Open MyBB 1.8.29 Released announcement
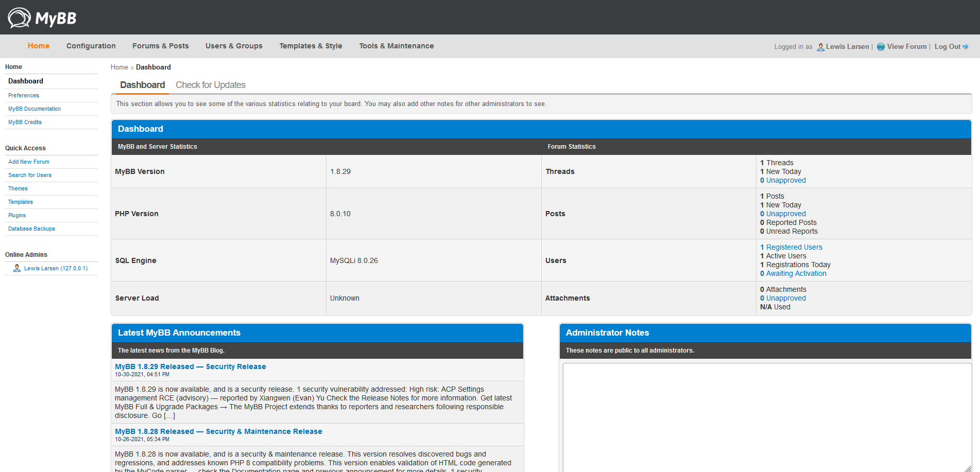 pyautogui.click(x=190, y=366)
